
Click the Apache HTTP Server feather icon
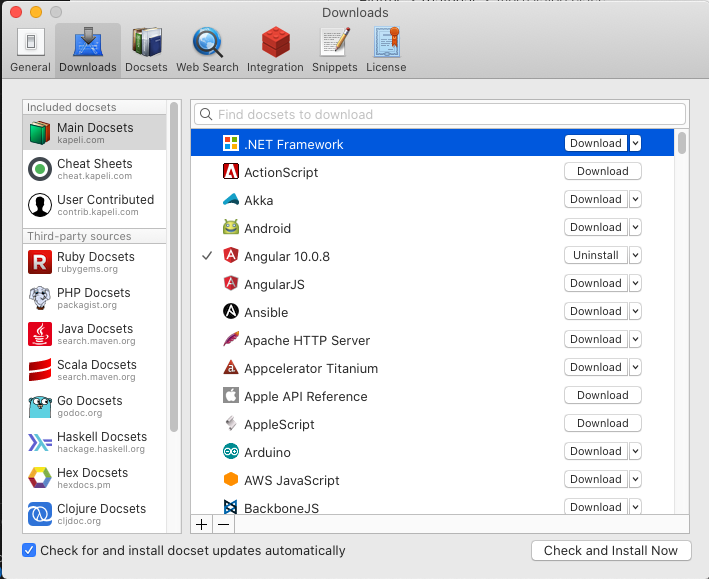[231, 339]
